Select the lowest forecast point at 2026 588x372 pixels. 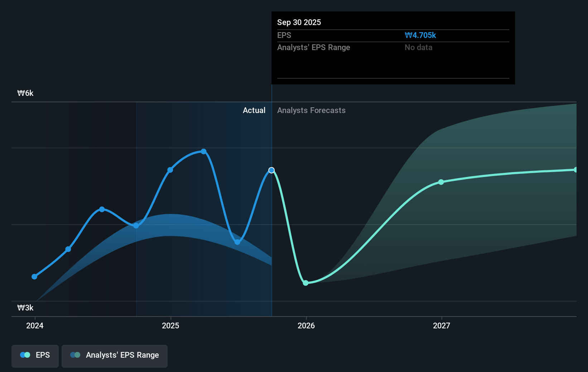[305, 283]
